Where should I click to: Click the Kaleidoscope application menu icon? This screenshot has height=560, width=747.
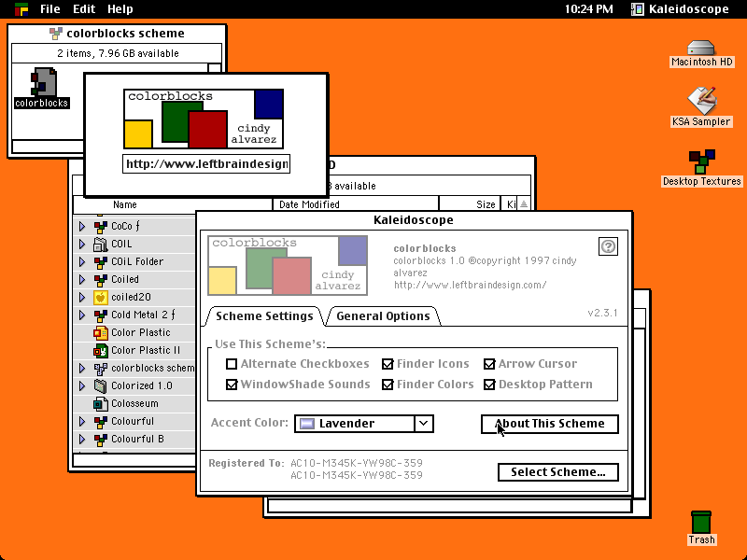click(638, 9)
